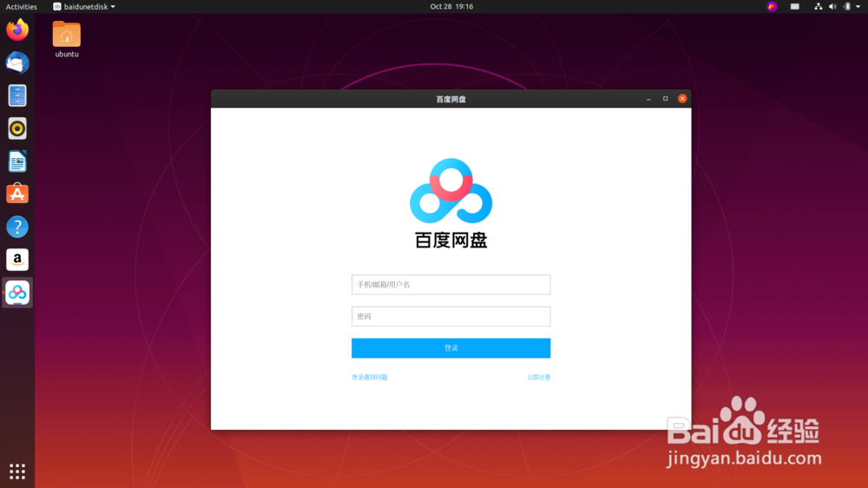The width and height of the screenshot is (868, 488).
Task: Open Rhythmbox music player in dock
Action: (x=17, y=129)
